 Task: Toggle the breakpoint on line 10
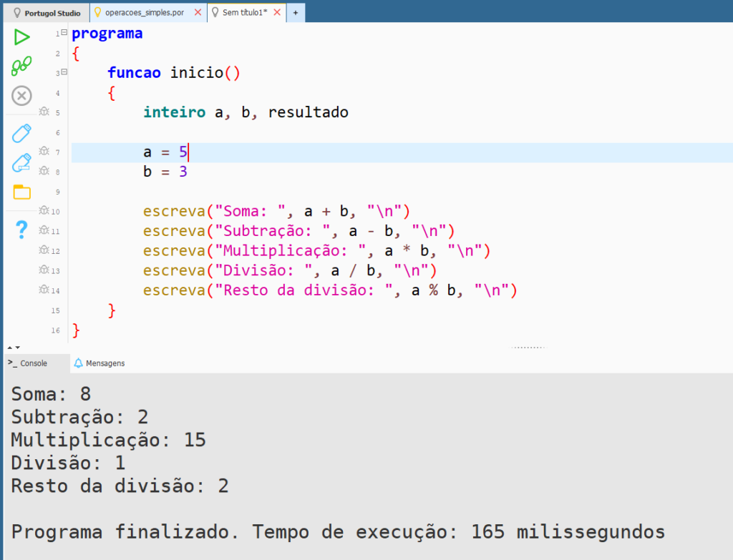44,211
